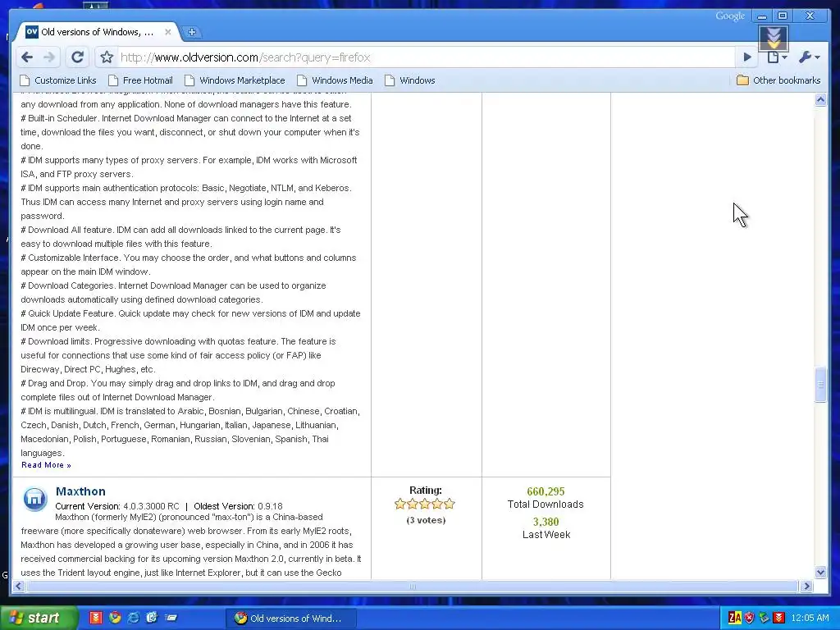
Task: Open the wrench settings menu
Action: [809, 57]
